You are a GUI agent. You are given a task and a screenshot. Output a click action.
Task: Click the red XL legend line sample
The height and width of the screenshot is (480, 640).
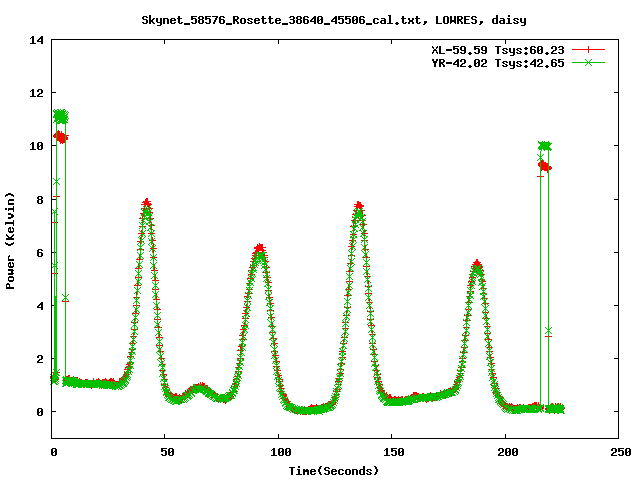(588, 50)
